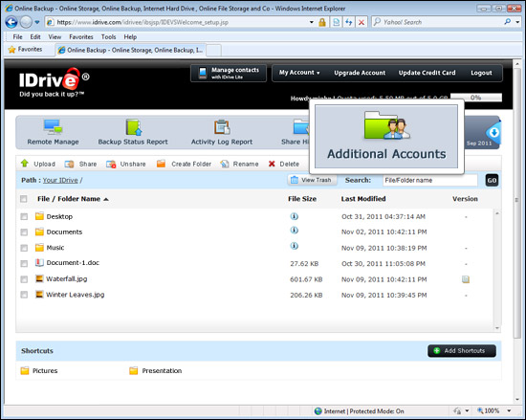
Task: Click the Create Folder icon
Action: click(x=161, y=164)
